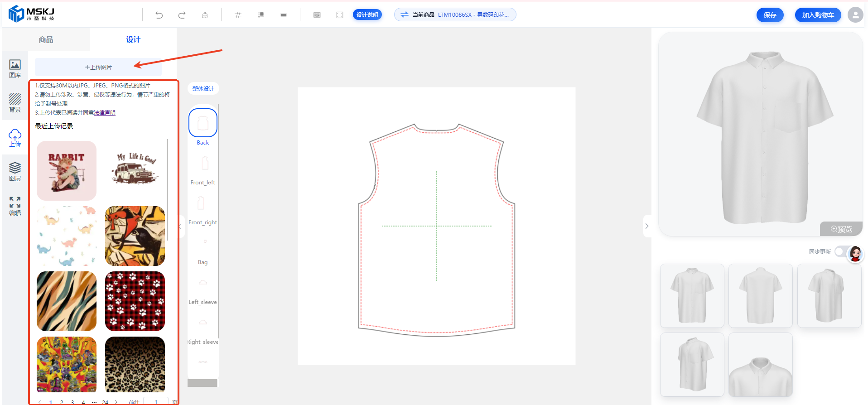Open the 图层 layers sidebar panel

point(15,172)
